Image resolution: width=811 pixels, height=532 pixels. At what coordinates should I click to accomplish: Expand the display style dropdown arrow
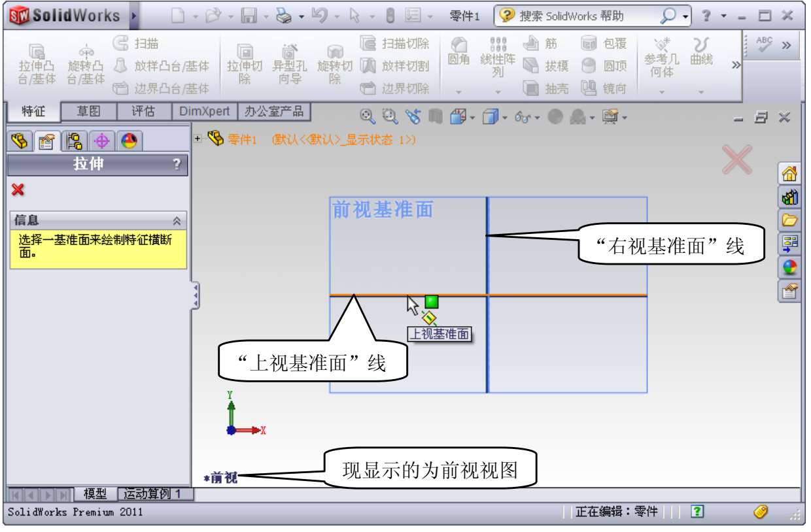[x=506, y=118]
